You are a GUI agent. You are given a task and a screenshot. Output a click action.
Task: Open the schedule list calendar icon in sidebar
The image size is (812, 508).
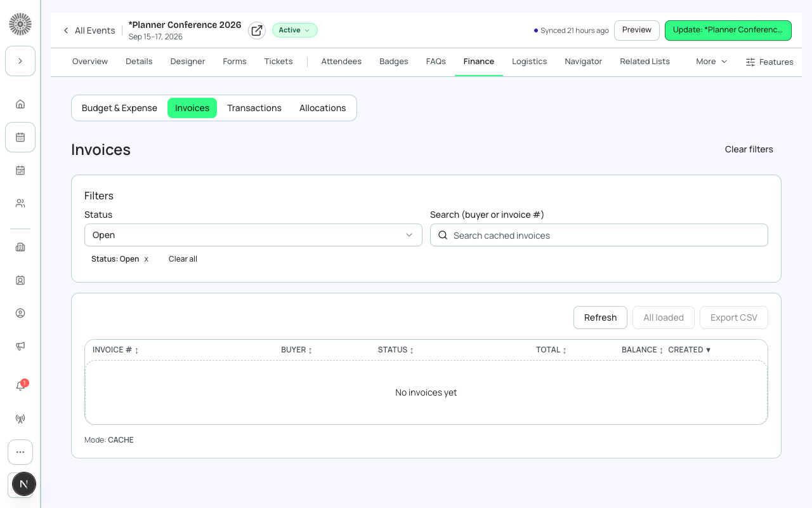pos(20,170)
